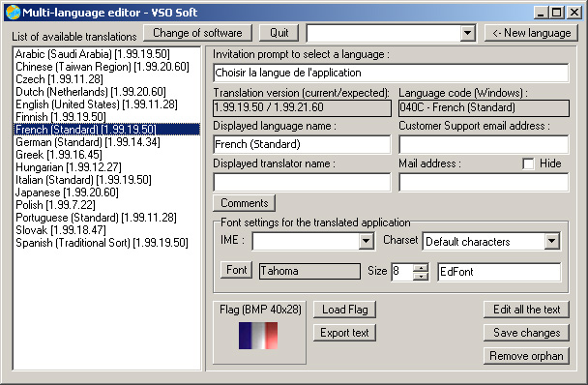Click the French flag thumbnail
This screenshot has width=588, height=385.
[258, 336]
